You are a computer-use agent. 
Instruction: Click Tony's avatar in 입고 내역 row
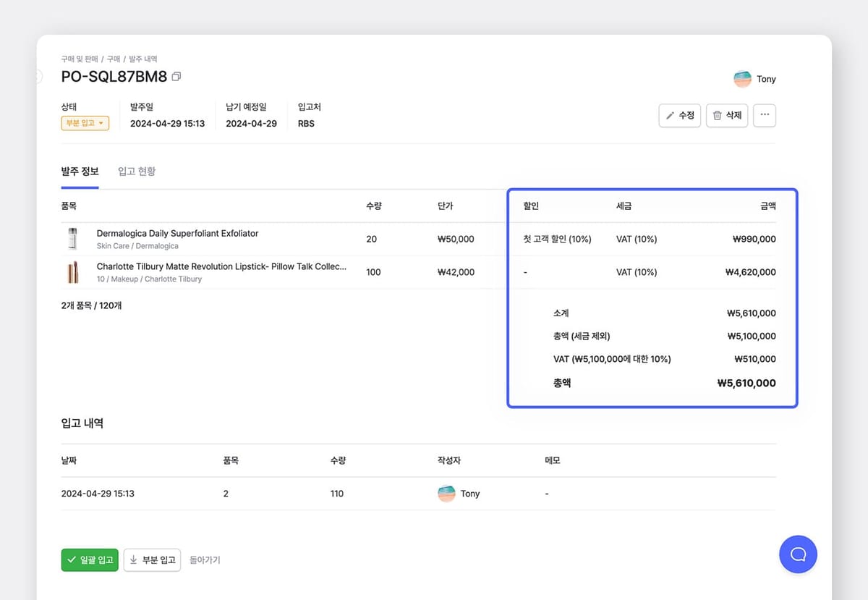click(446, 494)
